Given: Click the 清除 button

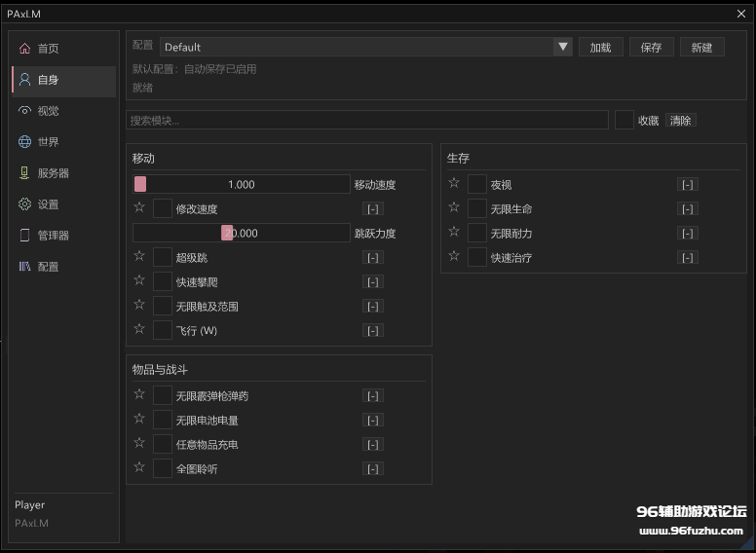Looking at the screenshot, I should coord(680,120).
